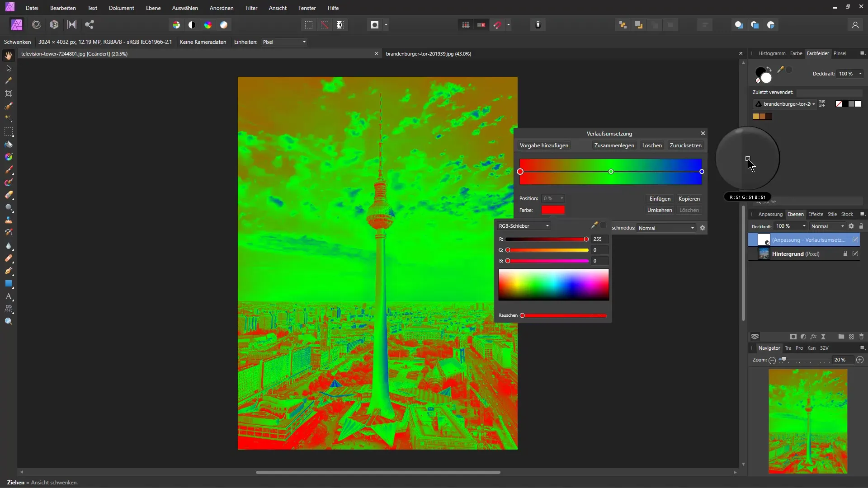Click zoom in plus in Navigator
This screenshot has height=488, width=868.
pyautogui.click(x=860, y=360)
